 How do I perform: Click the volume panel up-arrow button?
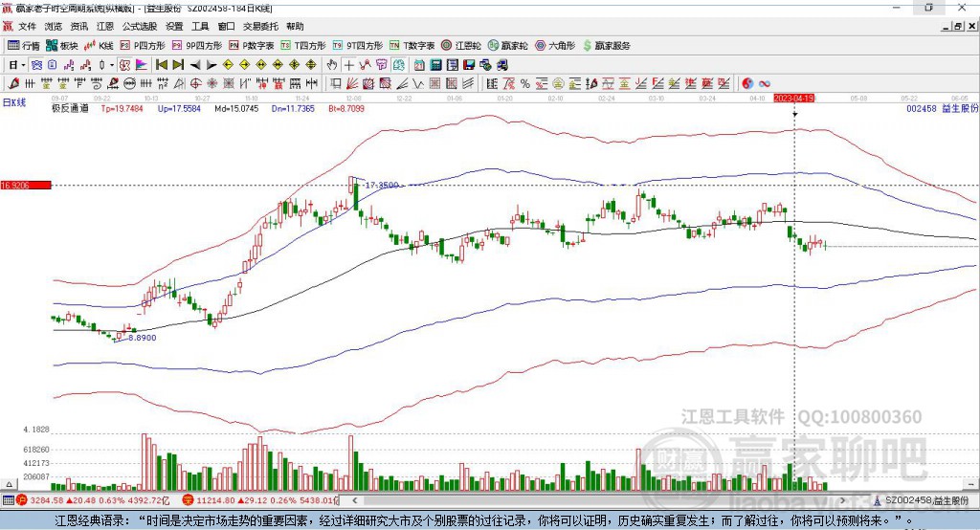point(9,484)
